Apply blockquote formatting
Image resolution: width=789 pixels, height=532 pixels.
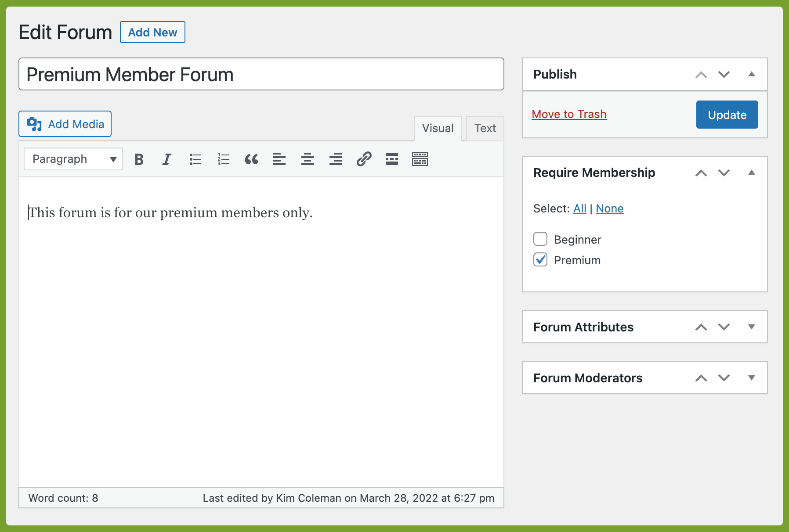(251, 159)
